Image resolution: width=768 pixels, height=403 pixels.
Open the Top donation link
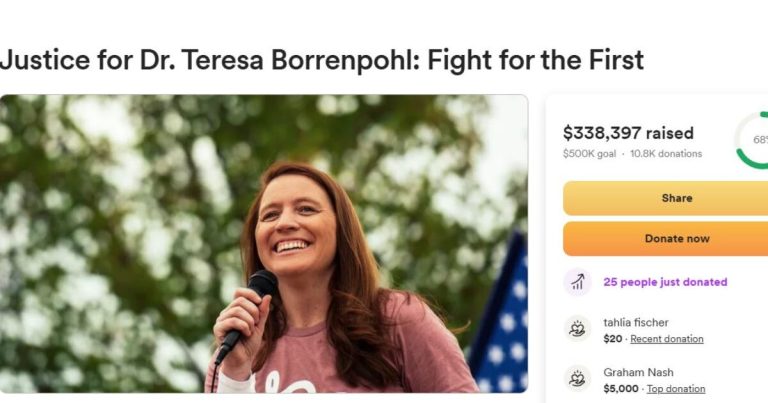point(675,389)
